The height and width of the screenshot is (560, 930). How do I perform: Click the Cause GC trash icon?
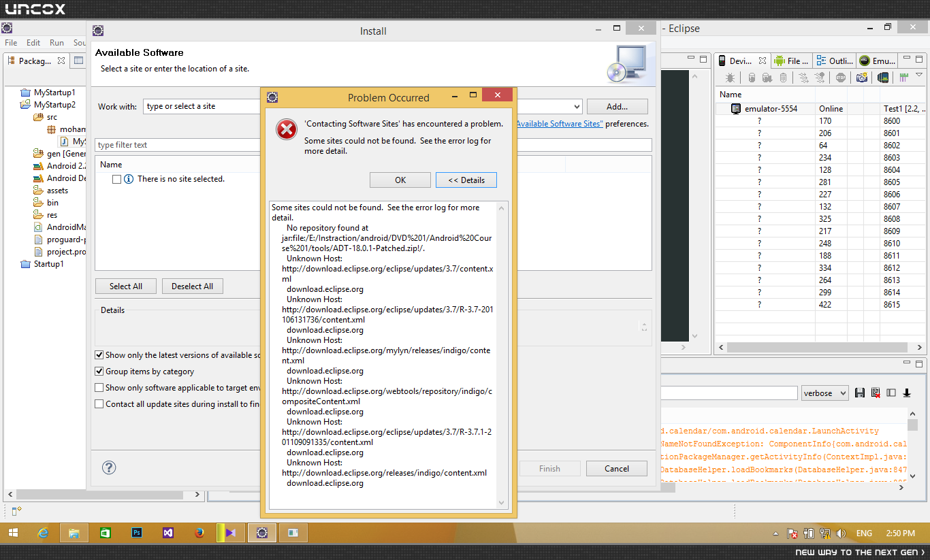[783, 78]
